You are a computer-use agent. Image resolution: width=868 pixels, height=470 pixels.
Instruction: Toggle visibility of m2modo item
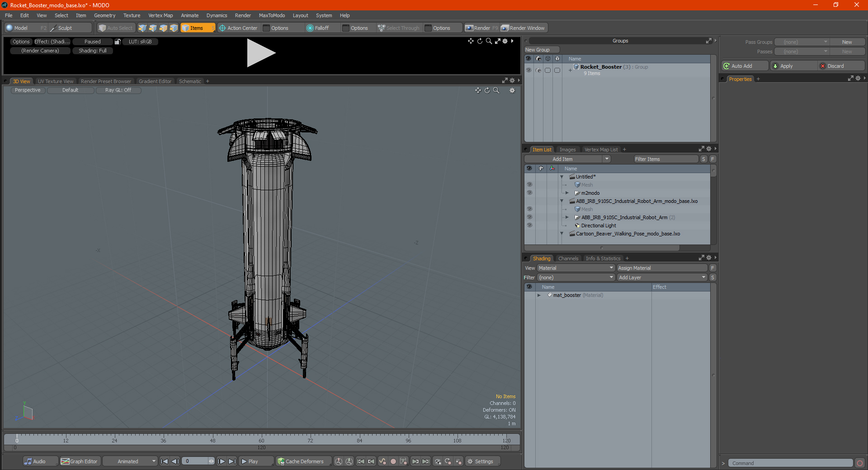click(529, 193)
